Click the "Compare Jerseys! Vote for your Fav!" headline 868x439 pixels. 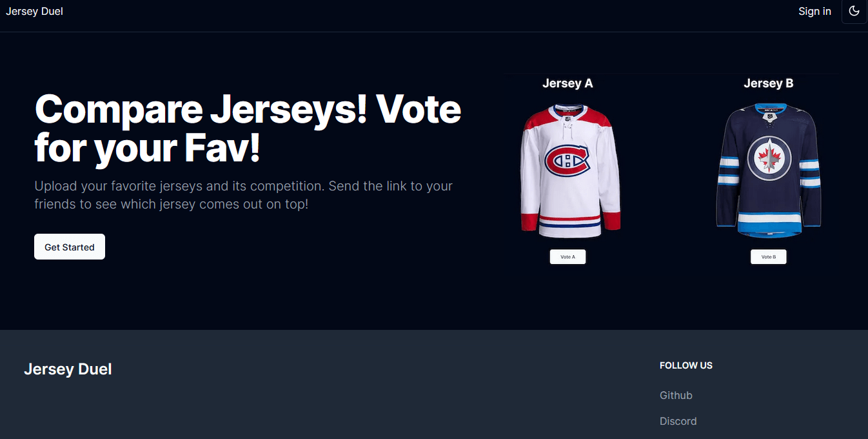click(x=248, y=128)
